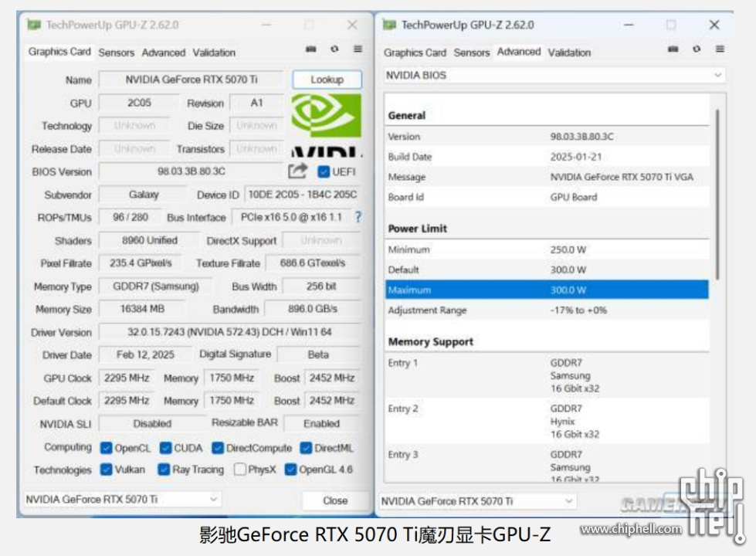Click the refresh icon in right GPU-Z window
Viewport: 756px width, 556px height.
click(x=697, y=49)
